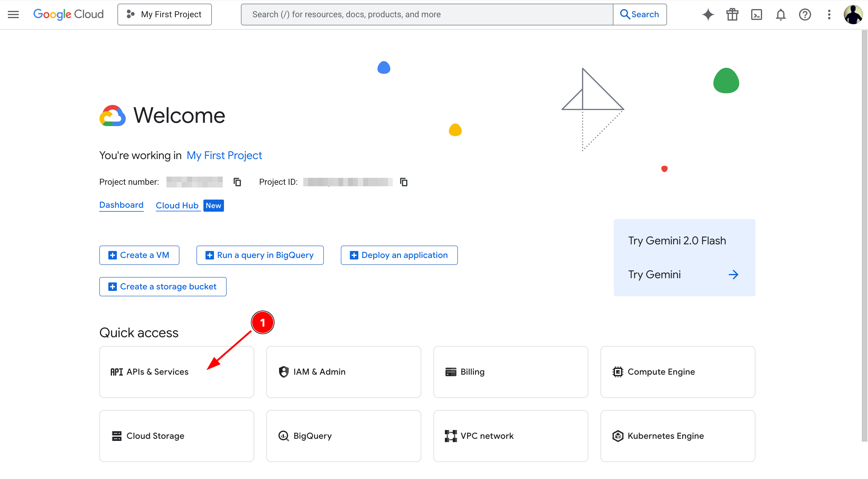Open the BigQuery card

click(344, 436)
